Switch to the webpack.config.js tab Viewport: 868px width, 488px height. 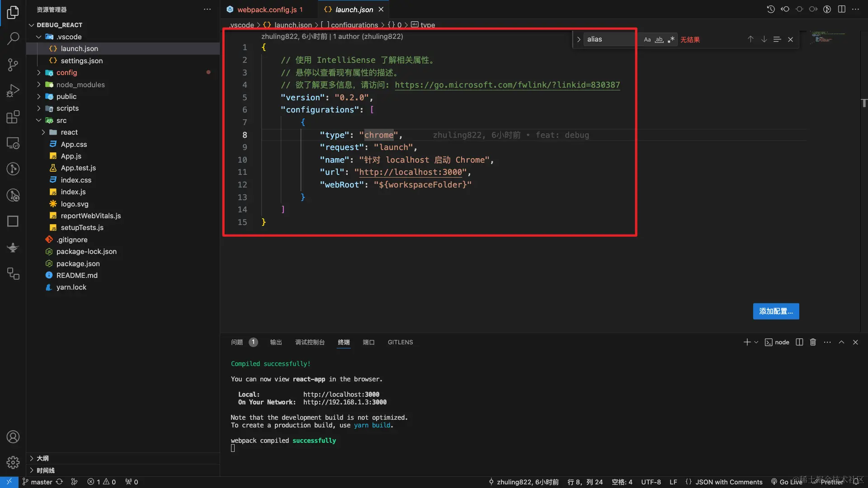coord(267,9)
